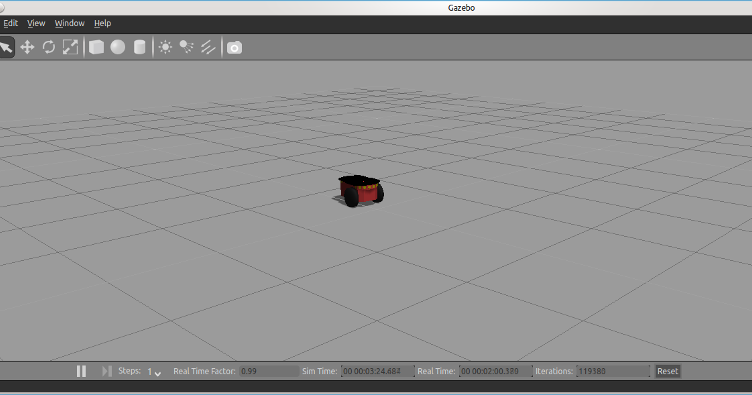Screen dimensions: 752x395
Task: Activate the translate mode tool
Action: click(27, 47)
